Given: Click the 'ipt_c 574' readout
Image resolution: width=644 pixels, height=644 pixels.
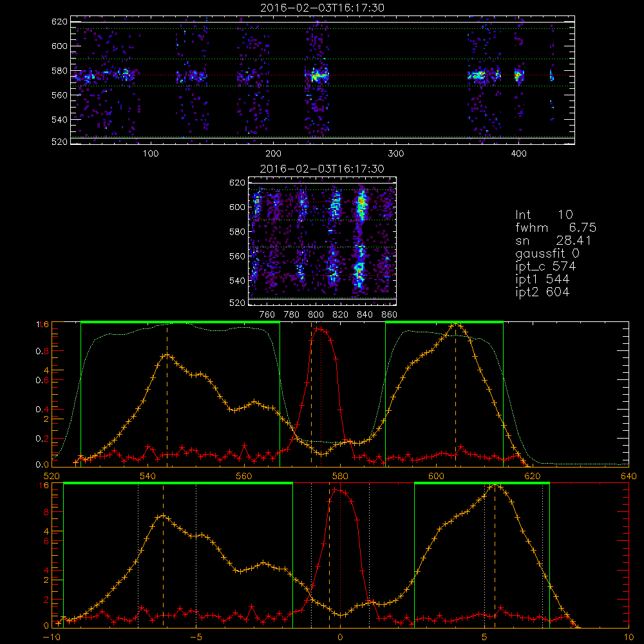Looking at the screenshot, I should pos(546,267).
